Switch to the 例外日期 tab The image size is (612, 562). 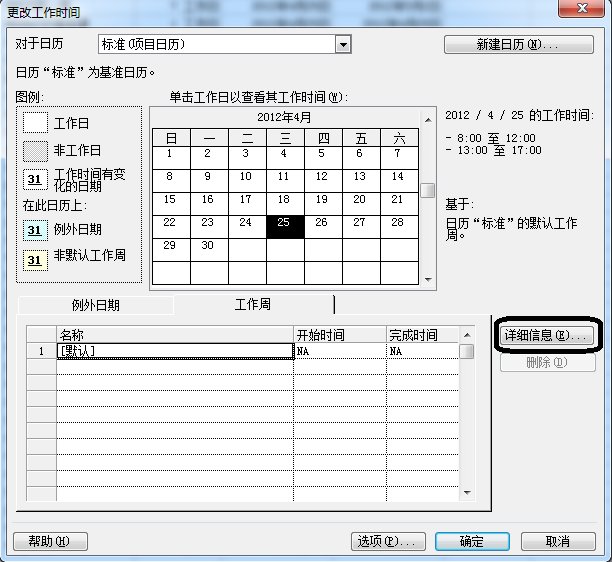pyautogui.click(x=96, y=305)
